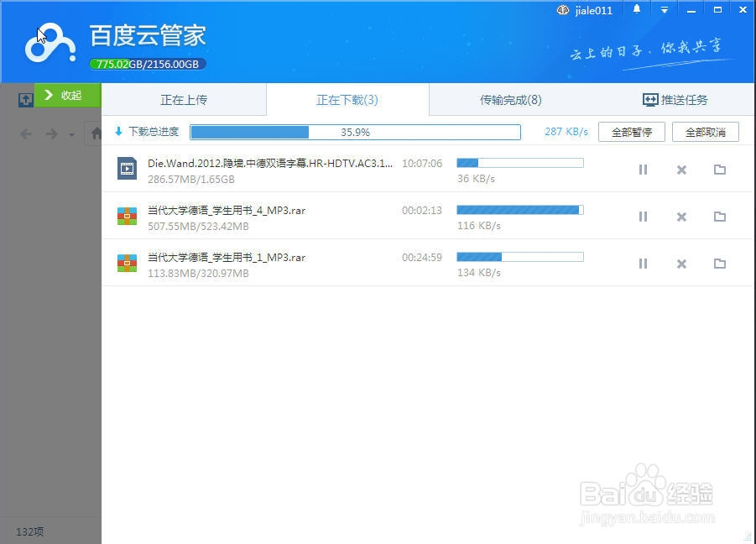The height and width of the screenshot is (544, 756).
Task: Click the rar archive icon of 学生用书_4_MP3
Action: [127, 216]
